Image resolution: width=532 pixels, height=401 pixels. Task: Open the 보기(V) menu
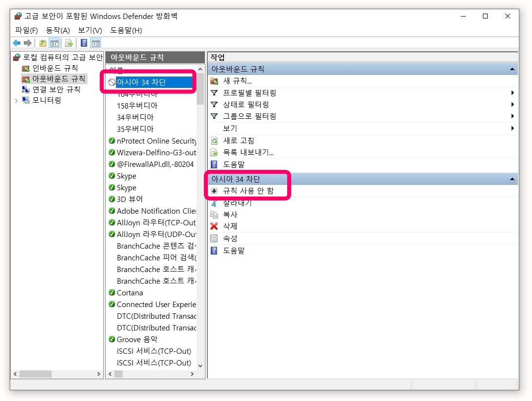(90, 31)
